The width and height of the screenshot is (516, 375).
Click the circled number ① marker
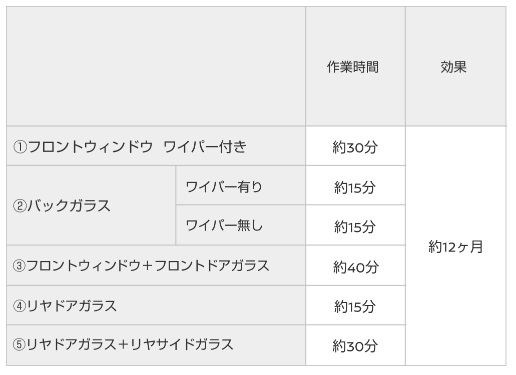click(x=20, y=147)
